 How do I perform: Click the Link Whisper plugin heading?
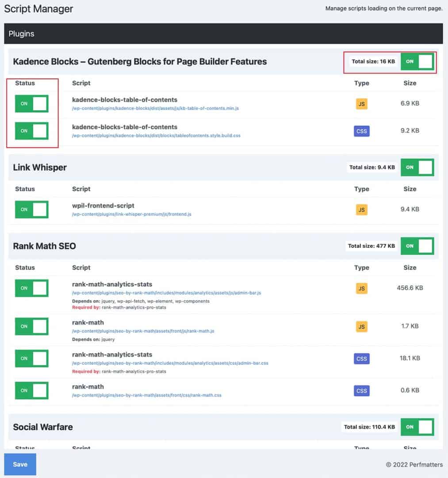[40, 167]
